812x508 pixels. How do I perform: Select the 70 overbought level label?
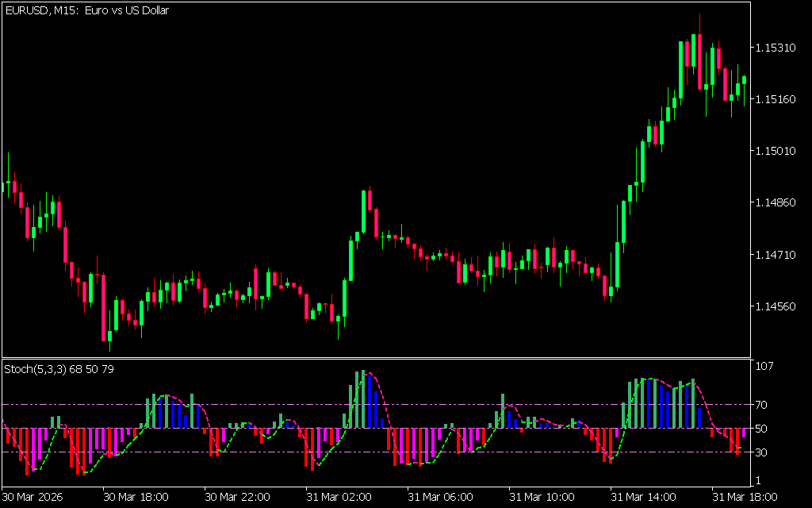762,405
